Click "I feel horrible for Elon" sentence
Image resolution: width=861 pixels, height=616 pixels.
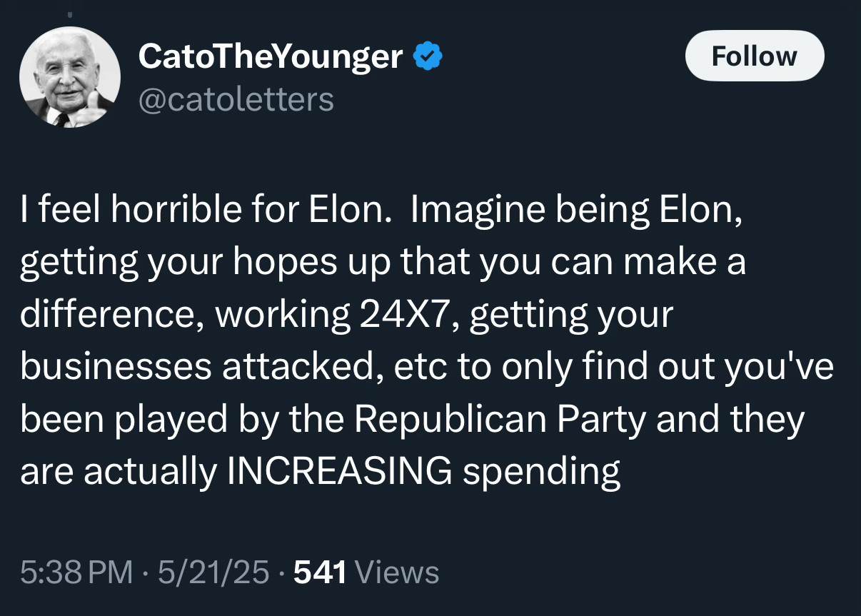click(201, 210)
